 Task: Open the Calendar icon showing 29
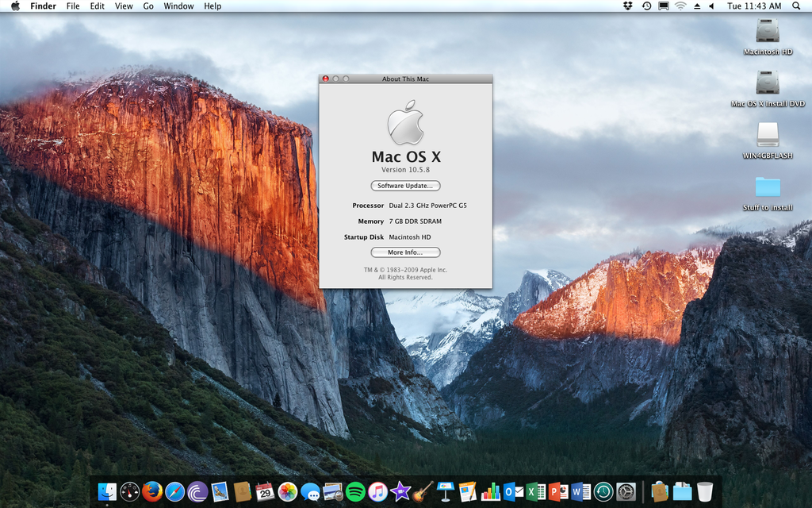coord(265,491)
